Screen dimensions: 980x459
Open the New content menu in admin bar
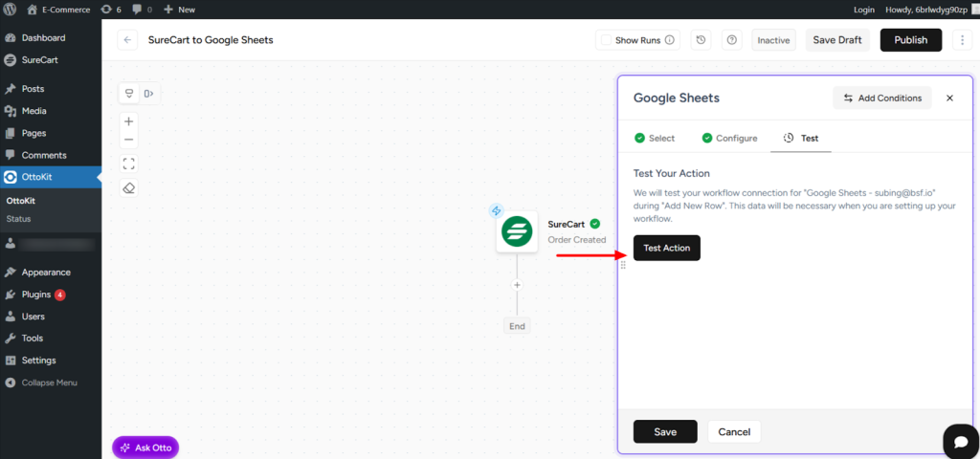[x=179, y=9]
